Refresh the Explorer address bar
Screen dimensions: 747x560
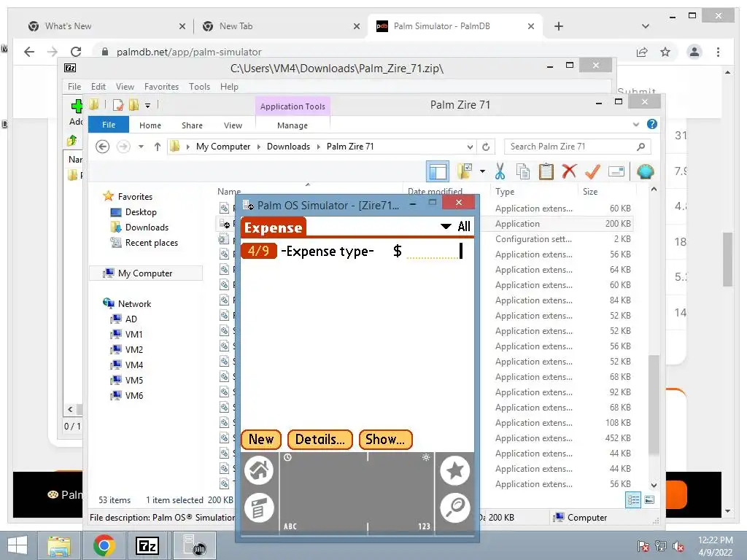(x=486, y=147)
